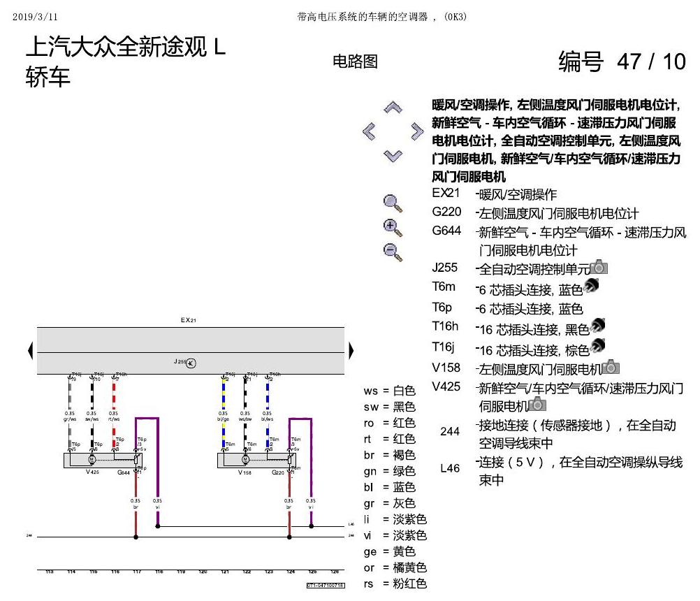This screenshot has width=700, height=601.
Task: Click the 'ge = 黄色' color code entry
Action: (390, 551)
